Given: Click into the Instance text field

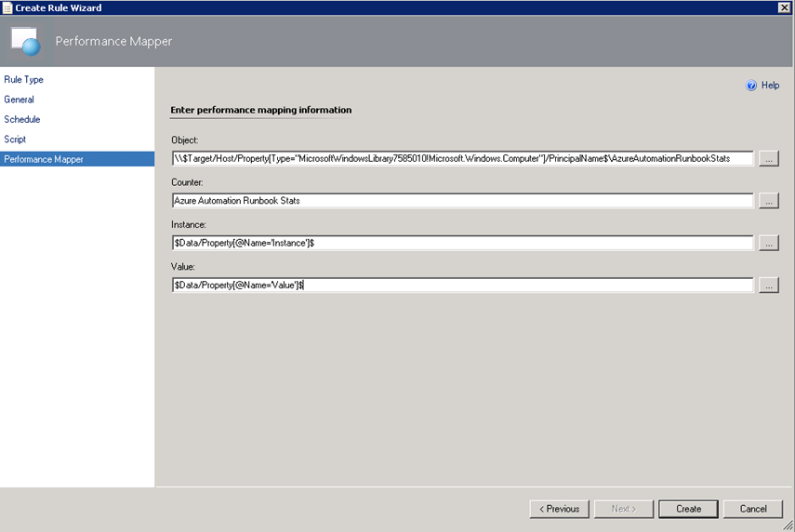Looking at the screenshot, I should point(462,243).
